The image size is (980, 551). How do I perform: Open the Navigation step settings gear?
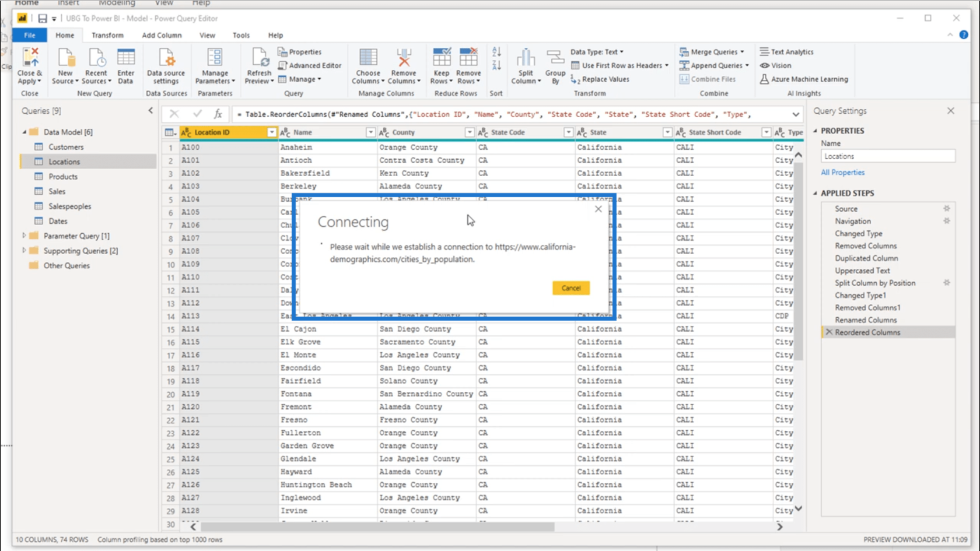[947, 221]
